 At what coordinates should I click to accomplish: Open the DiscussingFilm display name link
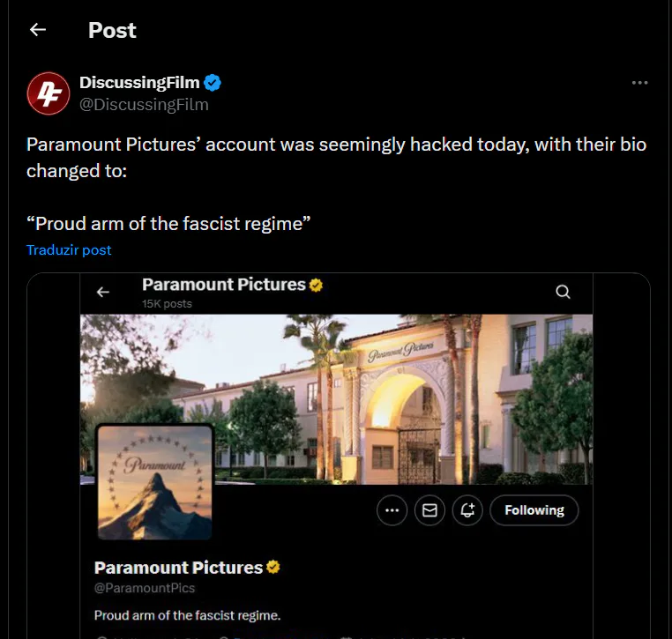coord(139,83)
